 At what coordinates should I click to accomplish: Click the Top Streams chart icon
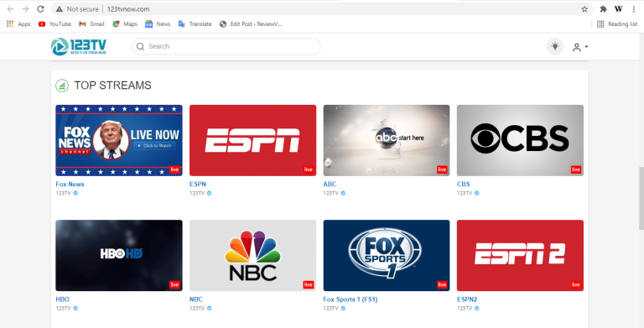tap(62, 86)
